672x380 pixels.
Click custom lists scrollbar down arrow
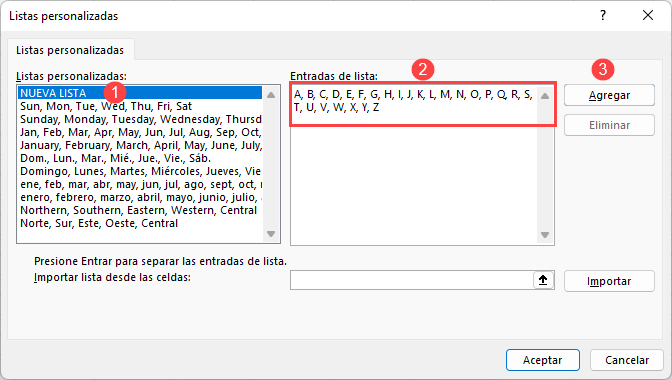(x=271, y=234)
